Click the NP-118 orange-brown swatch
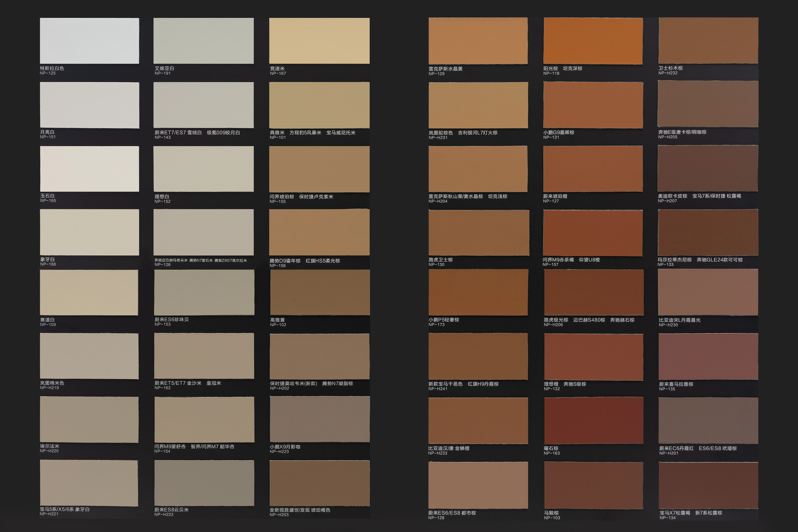This screenshot has height=532, width=798. [x=593, y=41]
